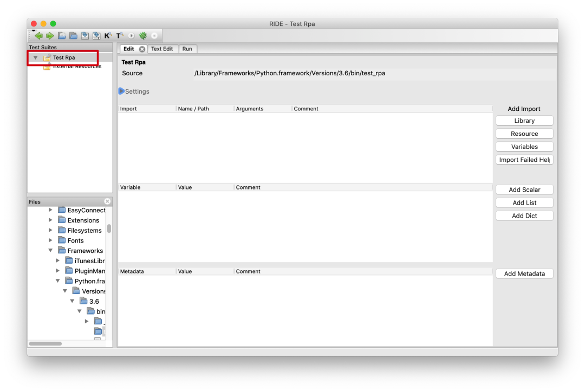The width and height of the screenshot is (585, 392).
Task: Click the Source path text
Action: point(289,74)
